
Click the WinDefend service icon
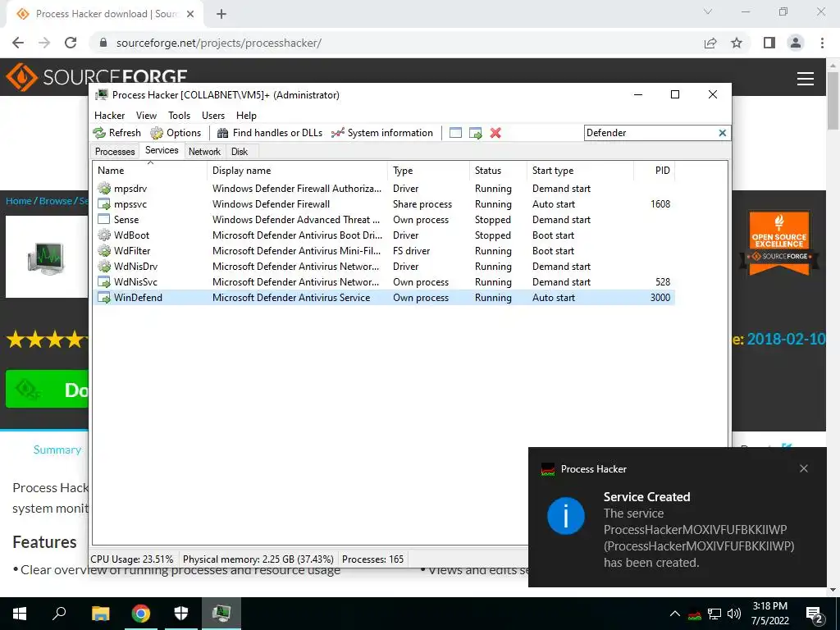point(104,297)
